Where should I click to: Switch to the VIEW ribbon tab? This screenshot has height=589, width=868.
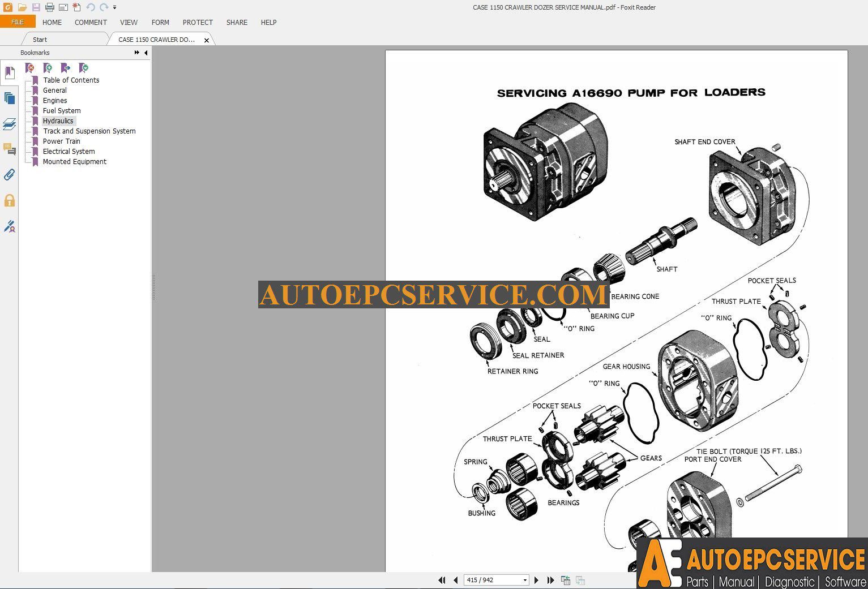click(x=129, y=23)
